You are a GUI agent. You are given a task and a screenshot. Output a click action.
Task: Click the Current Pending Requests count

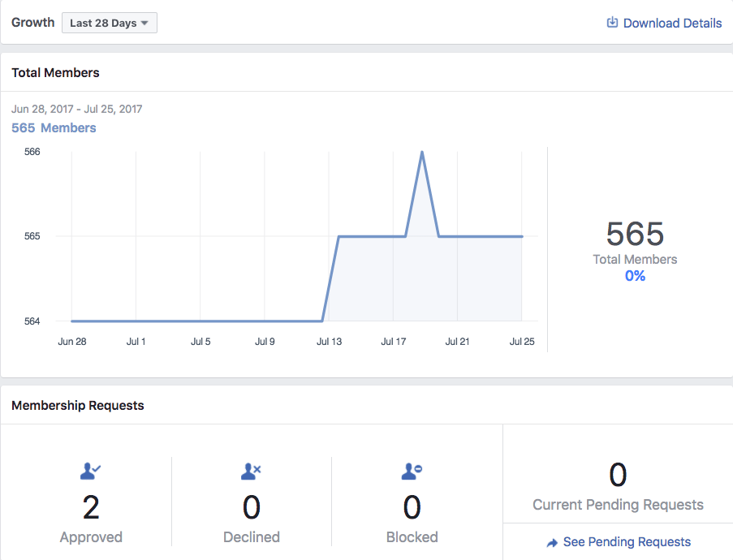coord(618,475)
